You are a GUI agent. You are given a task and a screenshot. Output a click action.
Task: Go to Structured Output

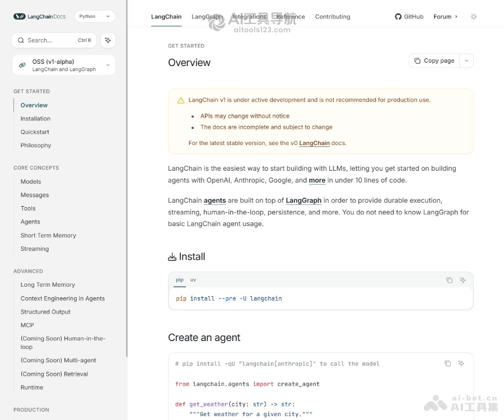pyautogui.click(x=45, y=312)
